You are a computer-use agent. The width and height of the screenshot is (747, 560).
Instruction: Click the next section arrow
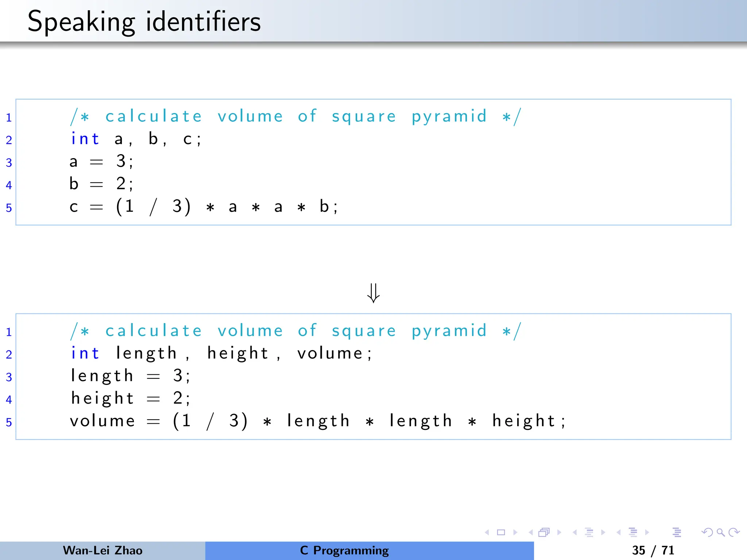[647, 533]
